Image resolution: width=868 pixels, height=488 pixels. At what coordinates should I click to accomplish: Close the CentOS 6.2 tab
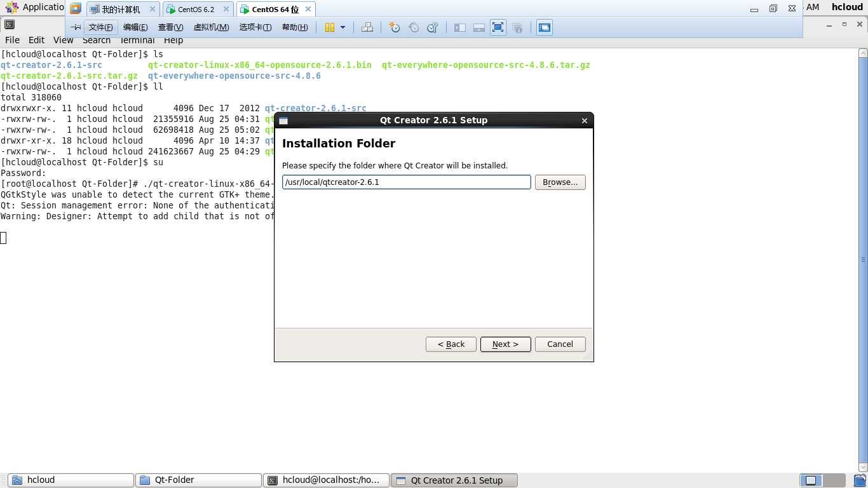pos(227,10)
